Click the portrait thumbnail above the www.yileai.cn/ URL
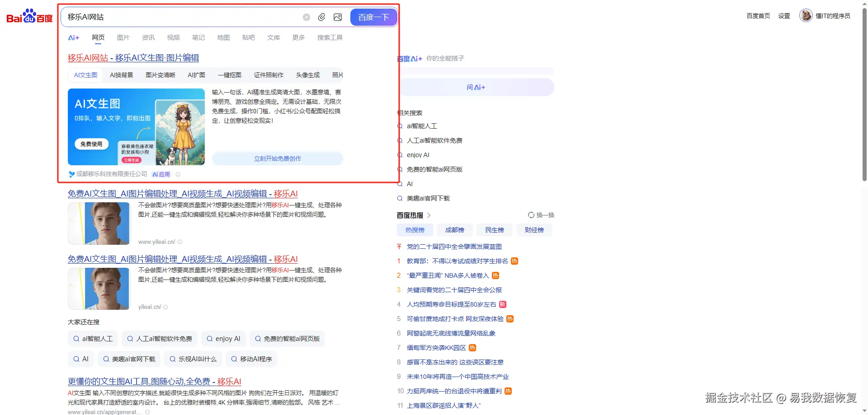 tap(99, 224)
